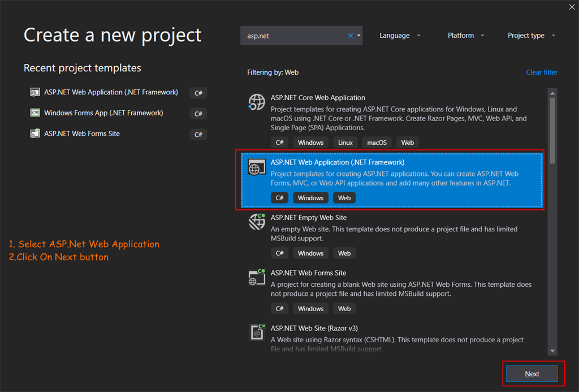Expand the Project type dropdown
Viewport: 579px width, 392px height.
[x=532, y=36]
